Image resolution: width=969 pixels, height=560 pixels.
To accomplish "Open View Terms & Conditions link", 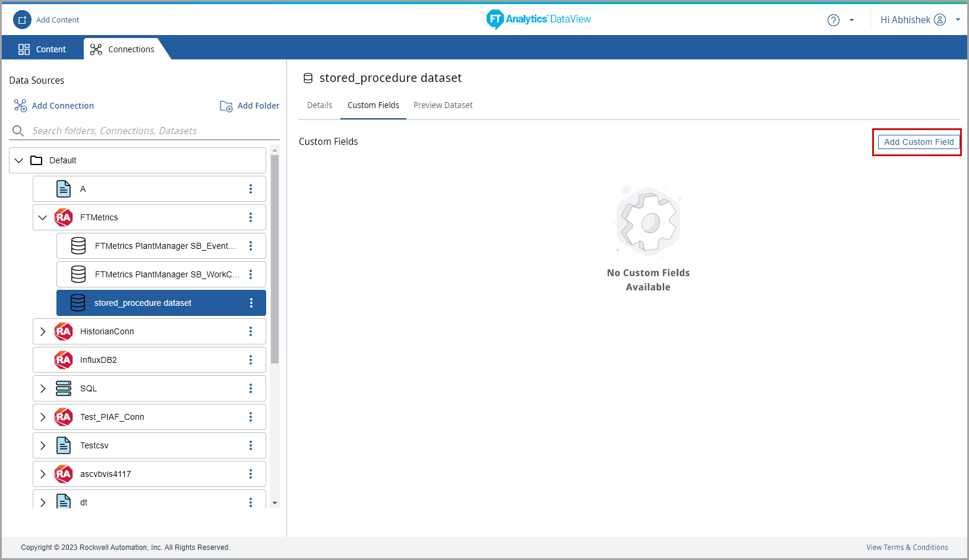I will tap(907, 548).
